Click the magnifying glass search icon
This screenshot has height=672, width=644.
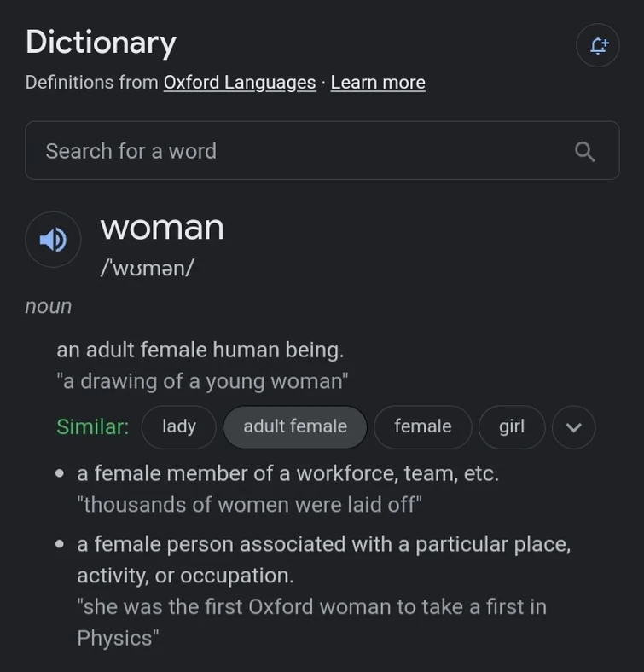[584, 151]
